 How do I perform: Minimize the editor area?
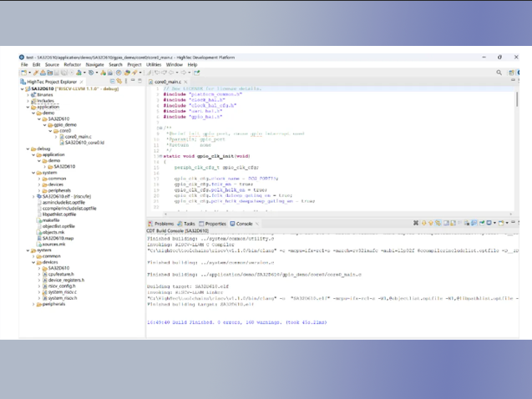pos(513,80)
